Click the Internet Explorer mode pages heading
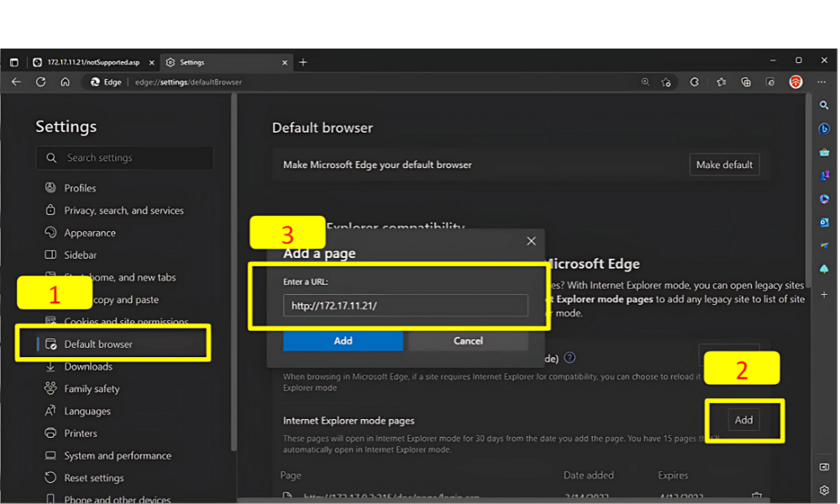Image resolution: width=840 pixels, height=504 pixels. tap(349, 421)
